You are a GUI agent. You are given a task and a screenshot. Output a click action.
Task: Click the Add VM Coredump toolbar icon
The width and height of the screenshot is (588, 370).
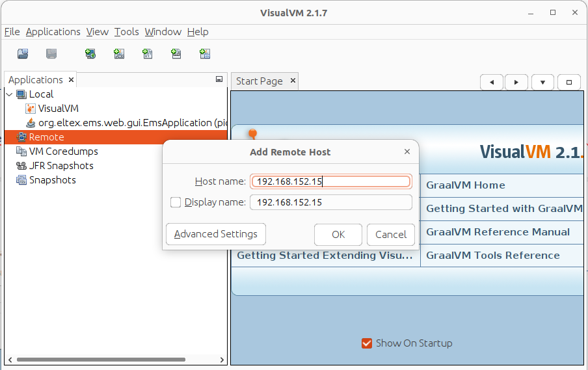point(148,54)
